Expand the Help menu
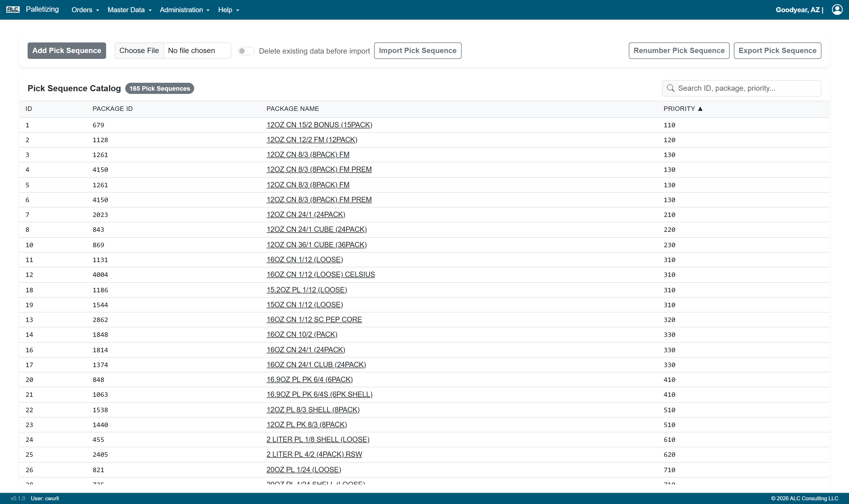The image size is (849, 504). click(x=228, y=10)
